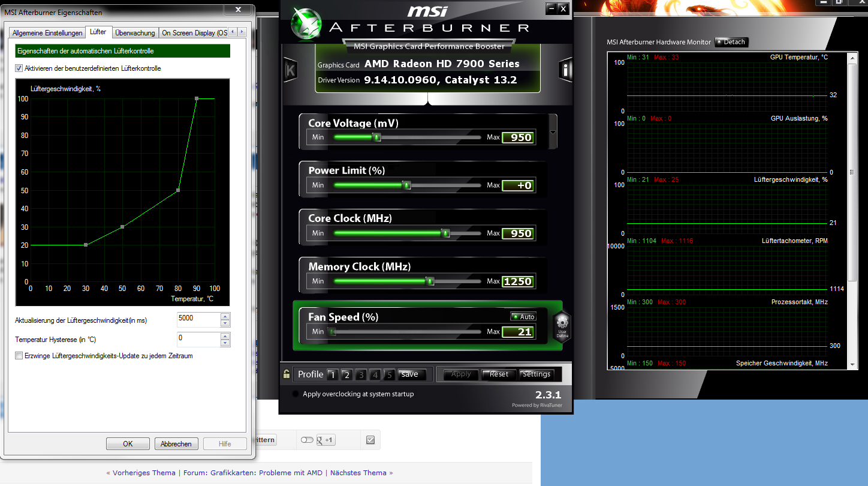Cancel with the Abbrechen button
The image size is (868, 486).
[x=176, y=444]
